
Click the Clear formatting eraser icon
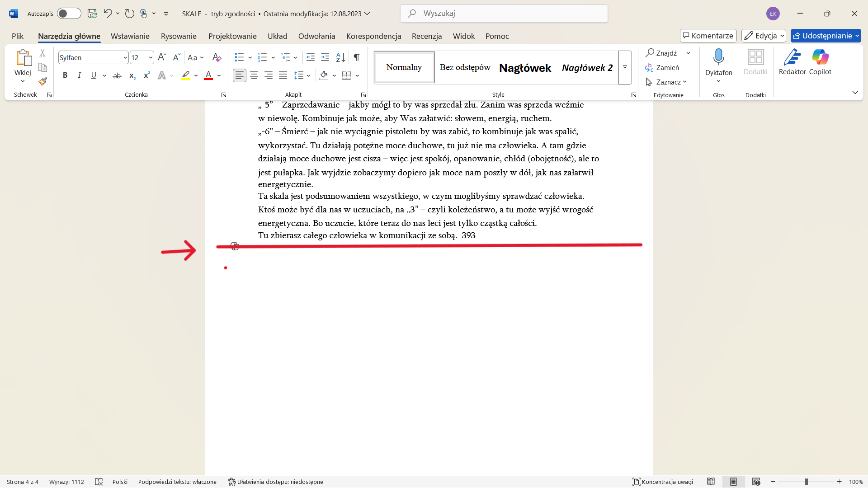(217, 57)
